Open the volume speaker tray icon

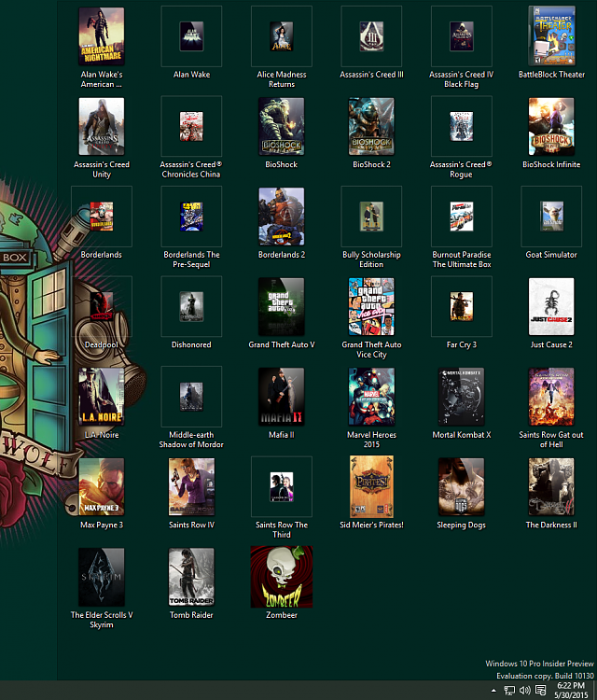[525, 690]
